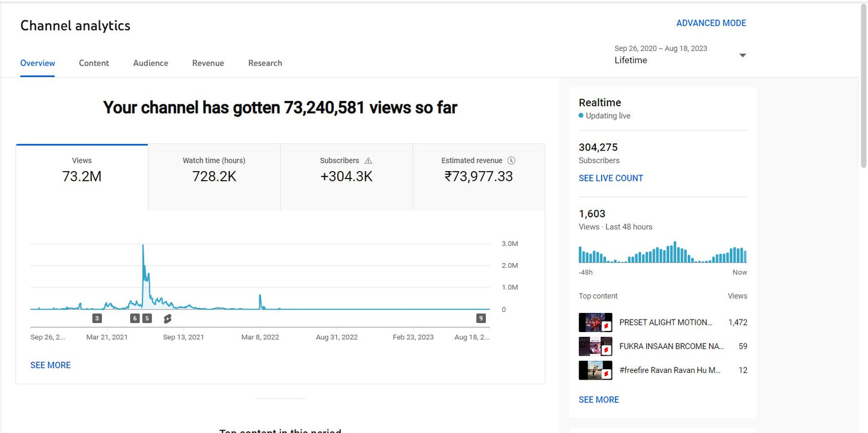Expand the Lifetime date range dropdown
868x433 pixels.
(742, 55)
